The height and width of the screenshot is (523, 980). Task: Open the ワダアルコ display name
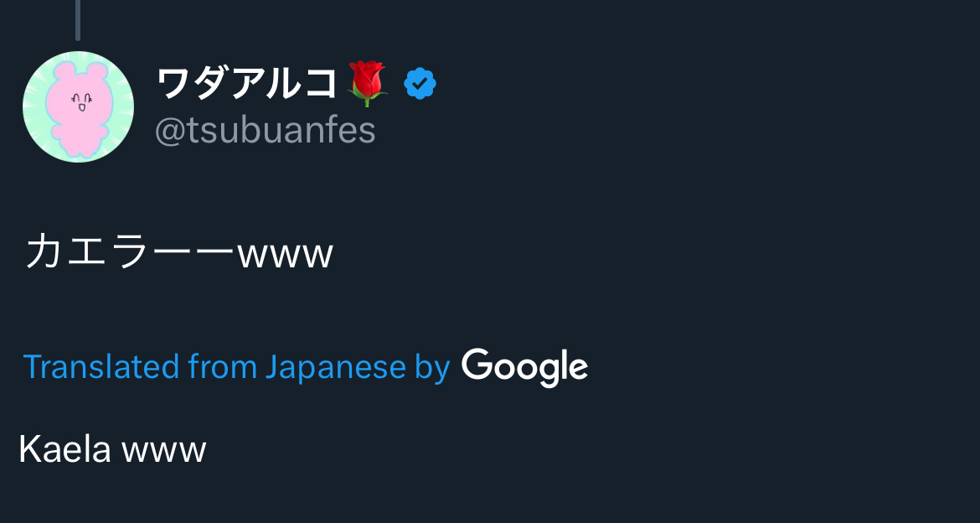coord(247,83)
